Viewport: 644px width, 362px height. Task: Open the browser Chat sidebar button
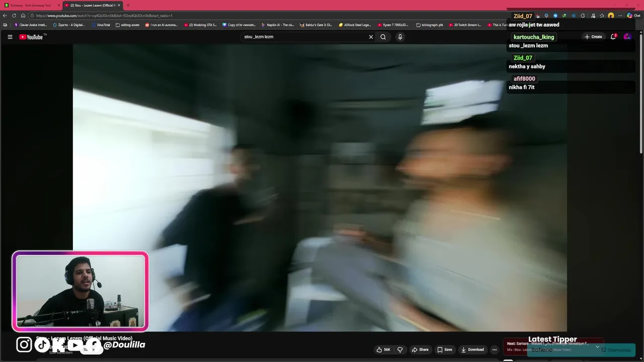(x=633, y=16)
